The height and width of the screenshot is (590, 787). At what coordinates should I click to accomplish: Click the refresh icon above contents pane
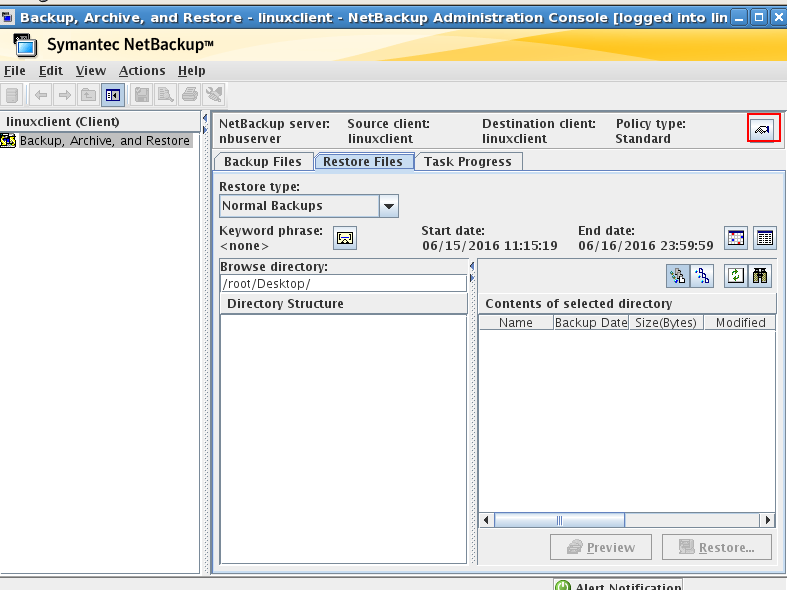(736, 276)
